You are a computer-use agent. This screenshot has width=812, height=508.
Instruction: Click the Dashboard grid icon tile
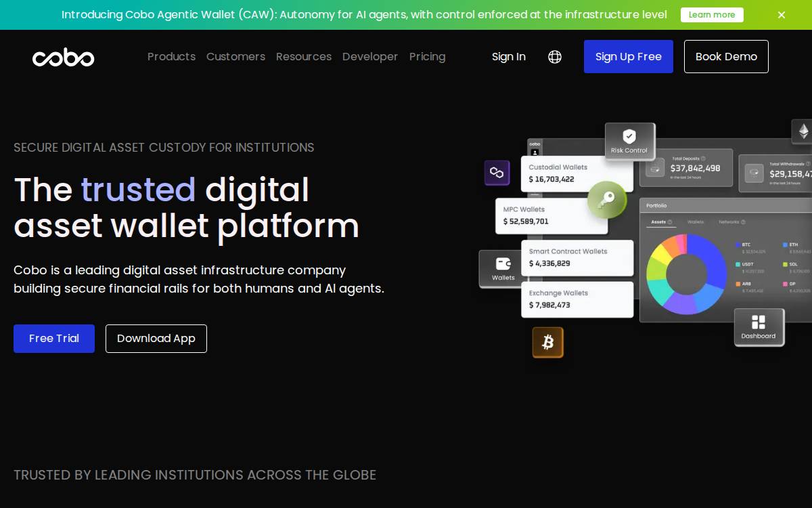(x=759, y=327)
